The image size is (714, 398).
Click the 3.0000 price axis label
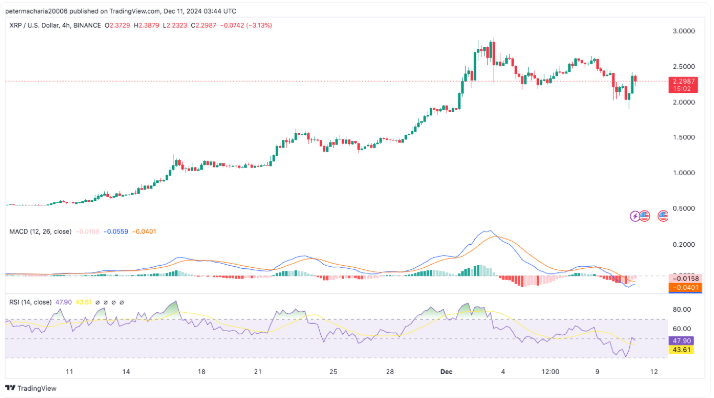point(684,31)
